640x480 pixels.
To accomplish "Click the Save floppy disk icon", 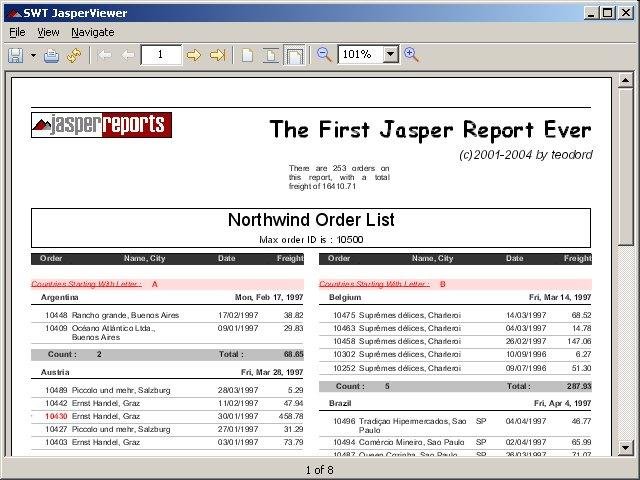I will [x=16, y=55].
